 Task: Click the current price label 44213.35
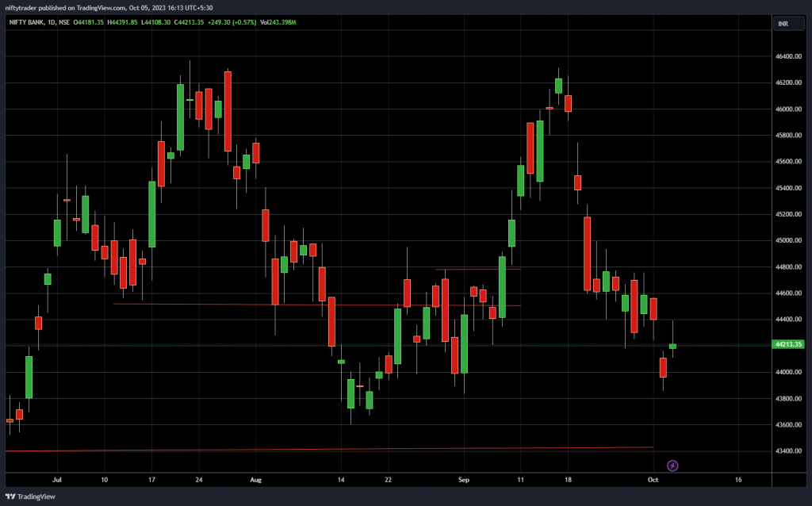tap(788, 344)
